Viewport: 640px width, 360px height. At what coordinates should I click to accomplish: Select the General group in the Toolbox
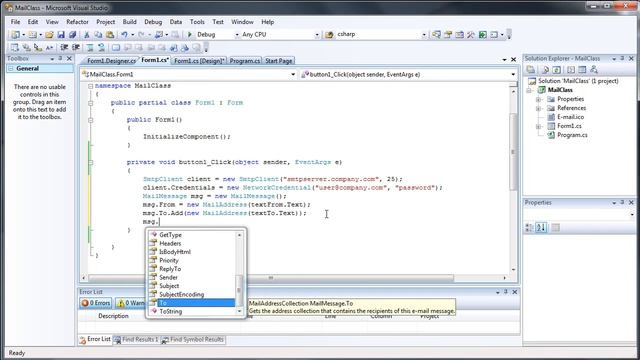pyautogui.click(x=40, y=69)
